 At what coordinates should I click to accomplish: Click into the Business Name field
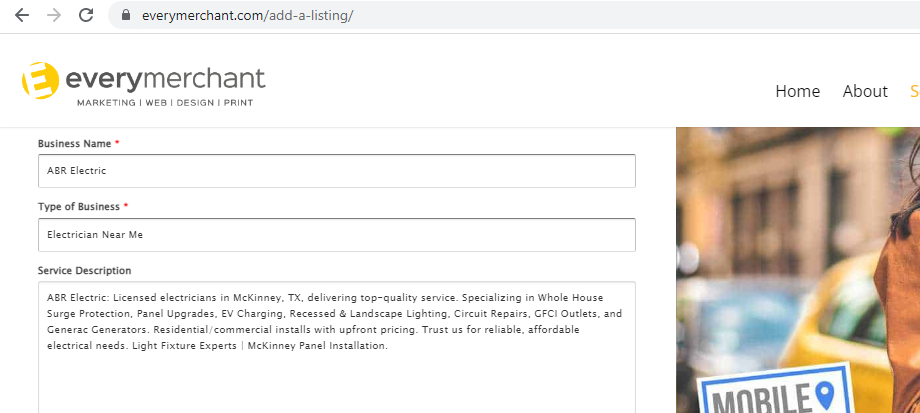(337, 171)
